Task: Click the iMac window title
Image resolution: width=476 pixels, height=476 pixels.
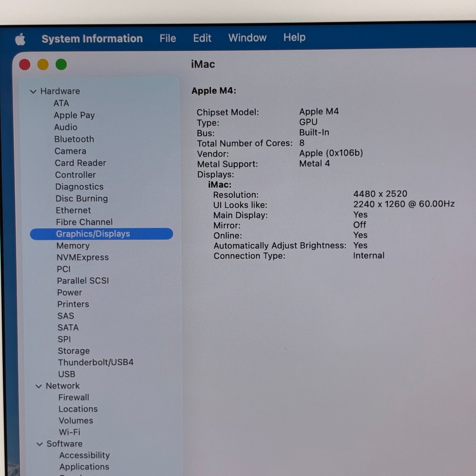Action: tap(203, 64)
